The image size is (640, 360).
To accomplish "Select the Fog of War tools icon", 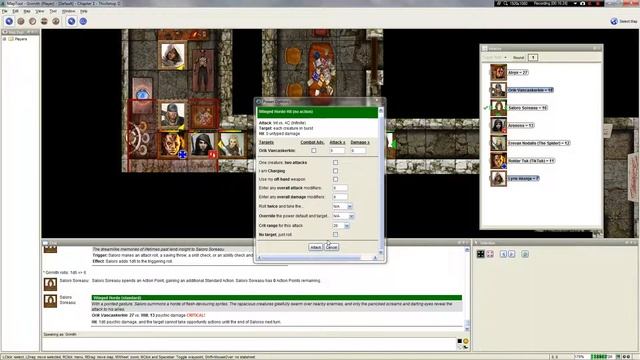I will pyautogui.click(x=44, y=21).
